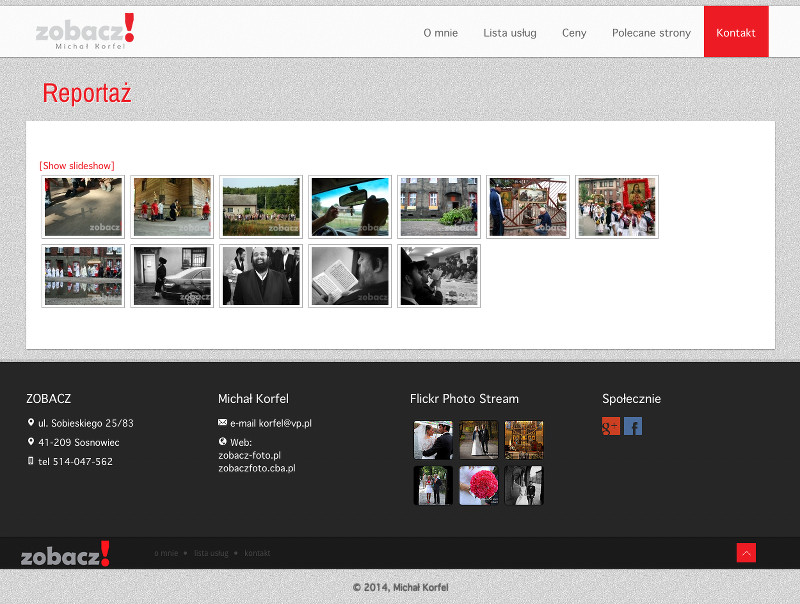Select Polecane strony in navigation
Viewport: 800px width, 604px height.
click(651, 33)
